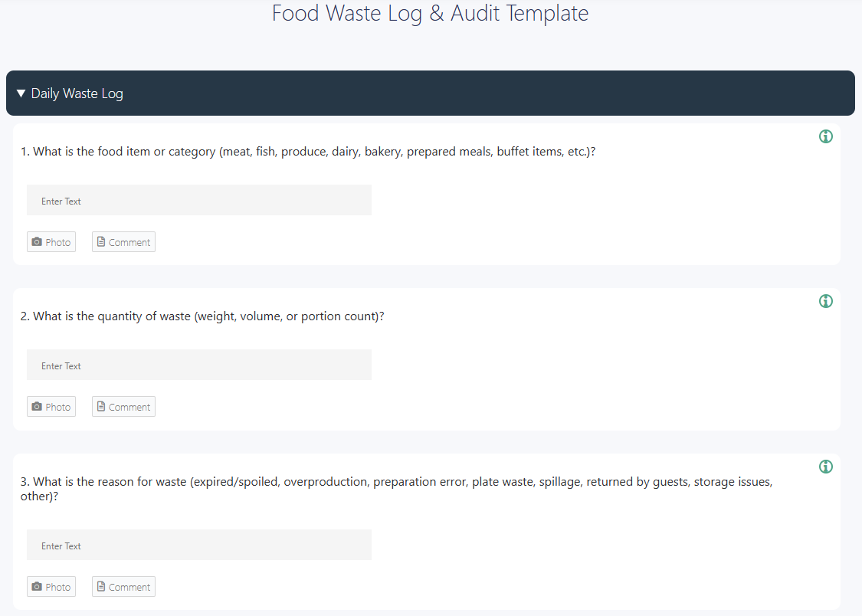Viewport: 862px width, 616px height.
Task: Add a comment to question 3
Action: pos(123,586)
